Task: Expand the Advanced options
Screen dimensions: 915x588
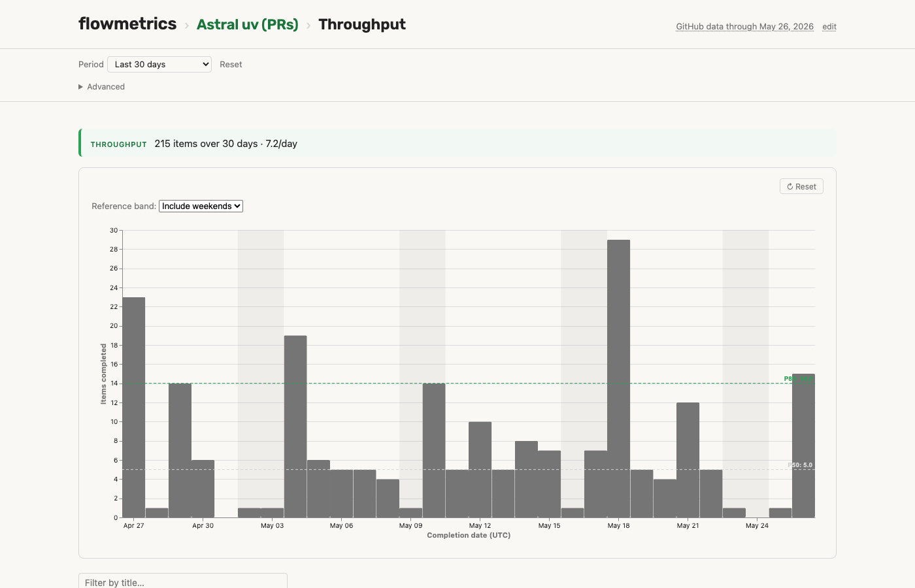Action: pyautogui.click(x=101, y=86)
